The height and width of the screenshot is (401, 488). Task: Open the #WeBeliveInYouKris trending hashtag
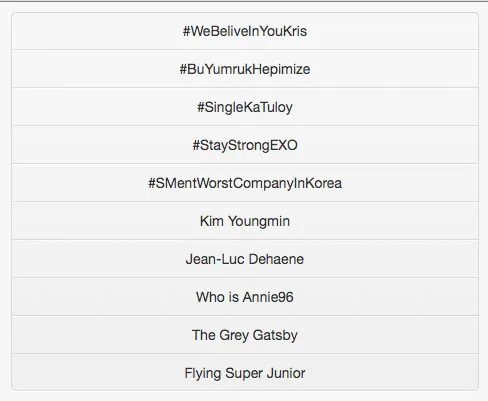pyautogui.click(x=245, y=31)
